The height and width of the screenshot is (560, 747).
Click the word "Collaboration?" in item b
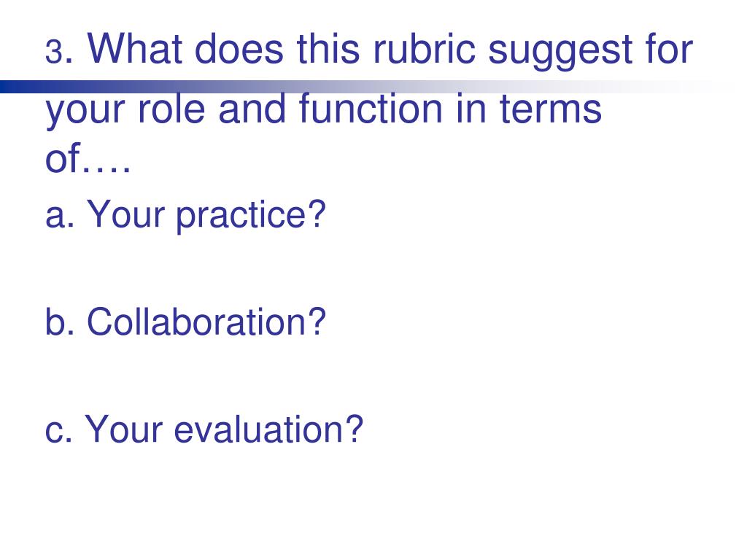(x=206, y=322)
